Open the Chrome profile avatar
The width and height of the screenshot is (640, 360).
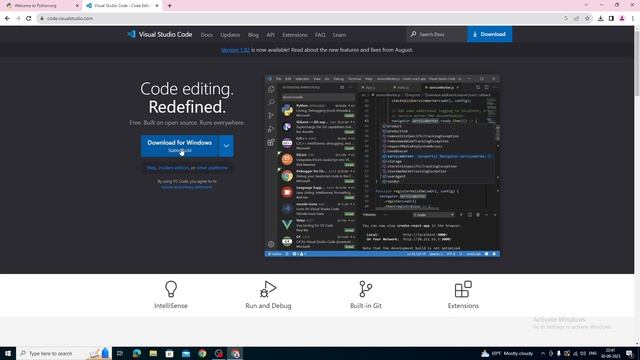point(622,18)
